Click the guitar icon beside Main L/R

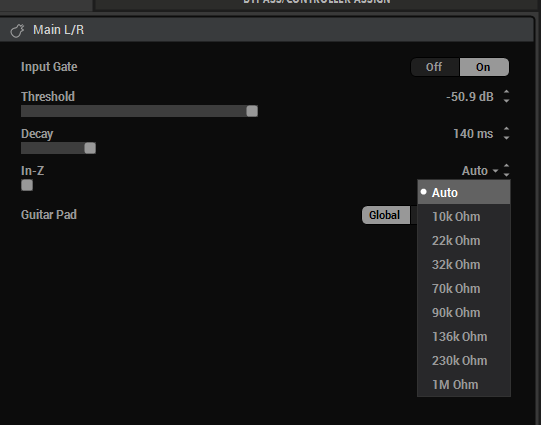17,30
